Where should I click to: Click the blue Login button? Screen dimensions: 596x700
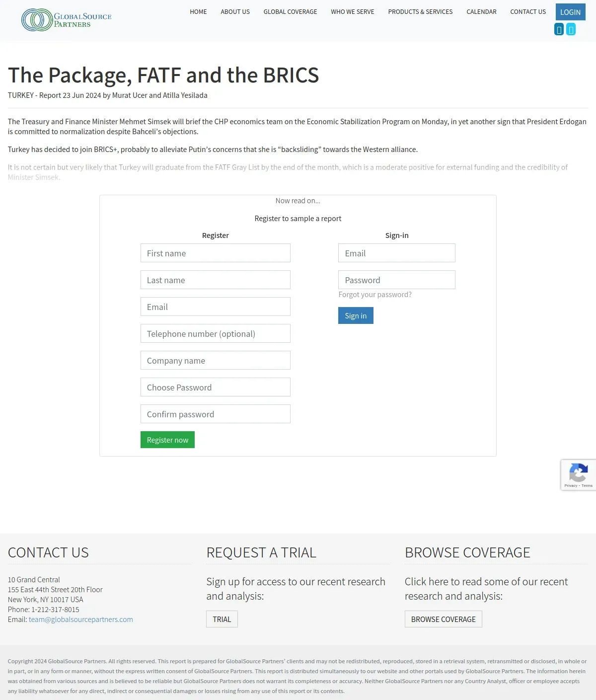tap(570, 12)
